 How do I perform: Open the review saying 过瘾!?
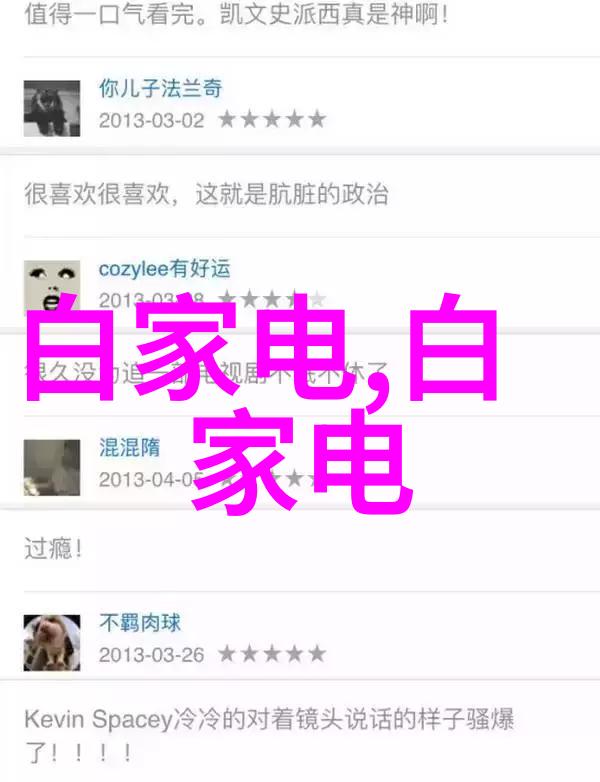point(53,549)
